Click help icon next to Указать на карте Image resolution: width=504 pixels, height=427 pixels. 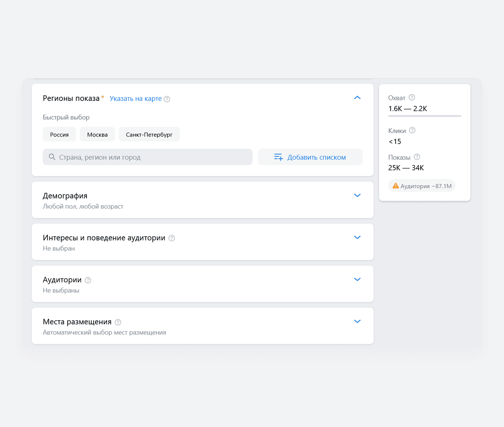click(x=167, y=99)
